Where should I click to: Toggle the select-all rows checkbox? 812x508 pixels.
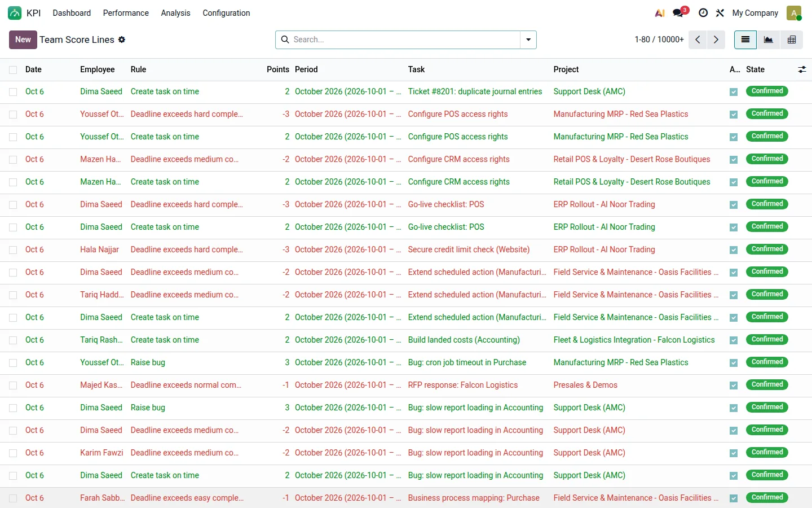click(13, 69)
